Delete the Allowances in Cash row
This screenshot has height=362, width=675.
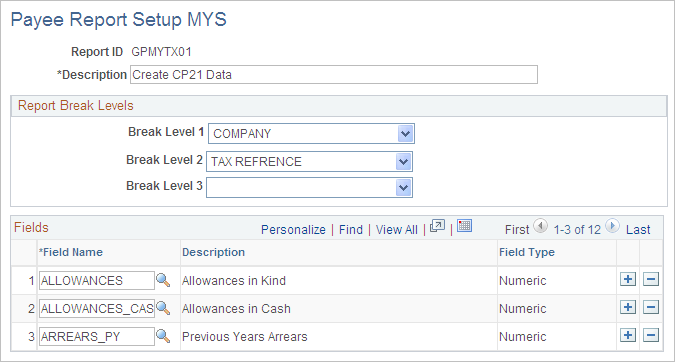point(651,307)
